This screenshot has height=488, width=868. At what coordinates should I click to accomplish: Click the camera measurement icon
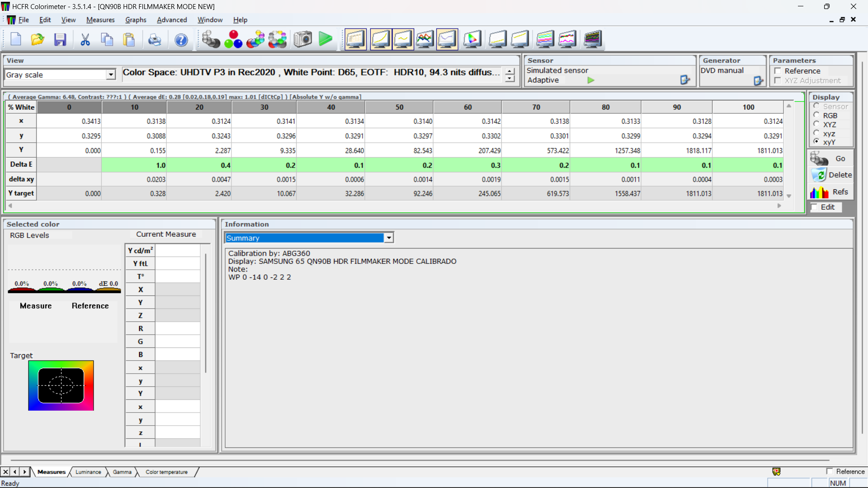(x=302, y=39)
